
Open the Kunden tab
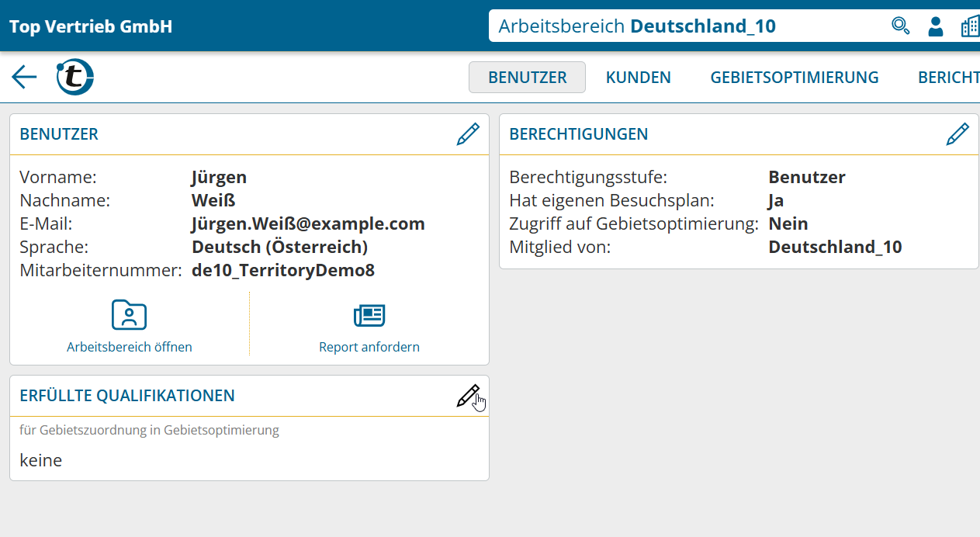pos(638,78)
